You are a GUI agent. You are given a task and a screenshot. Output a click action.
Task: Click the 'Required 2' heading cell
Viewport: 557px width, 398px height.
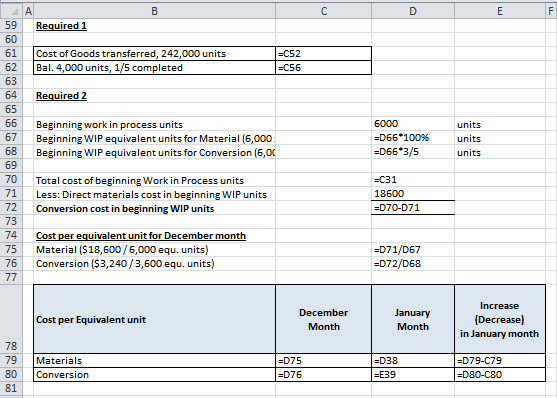[154, 96]
